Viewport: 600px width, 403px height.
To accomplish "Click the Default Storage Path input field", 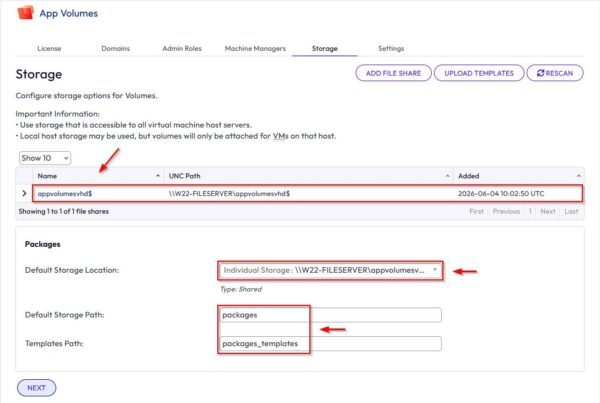I will 330,315.
